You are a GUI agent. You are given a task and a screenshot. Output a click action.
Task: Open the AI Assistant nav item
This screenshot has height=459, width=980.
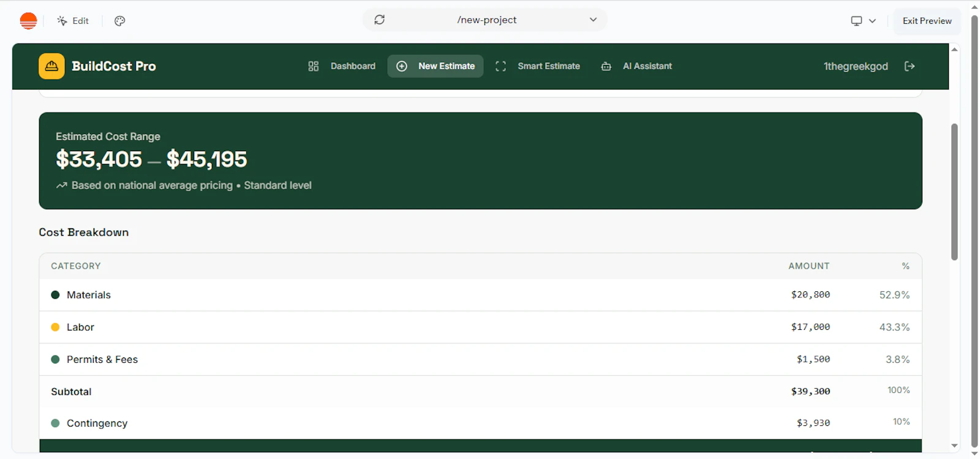[x=636, y=66]
